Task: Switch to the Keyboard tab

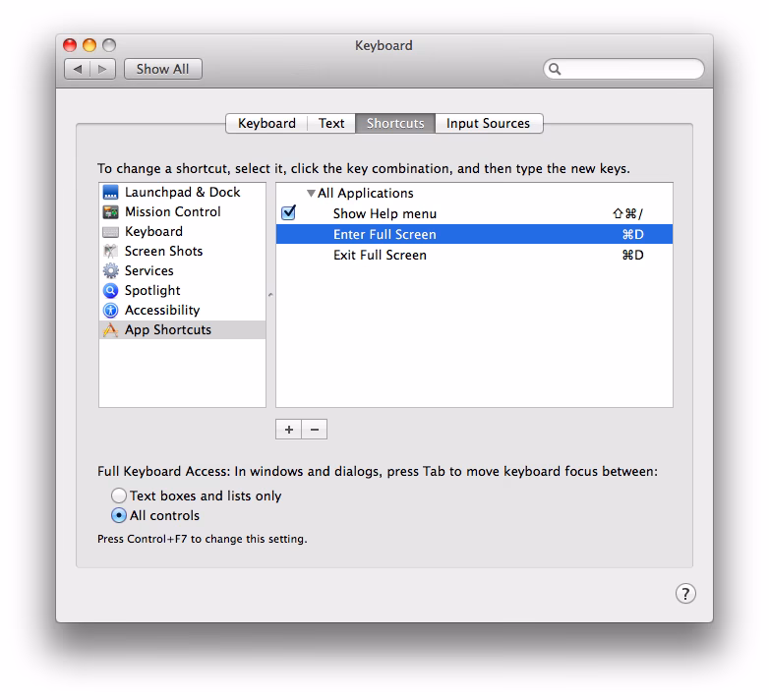Action: point(266,123)
